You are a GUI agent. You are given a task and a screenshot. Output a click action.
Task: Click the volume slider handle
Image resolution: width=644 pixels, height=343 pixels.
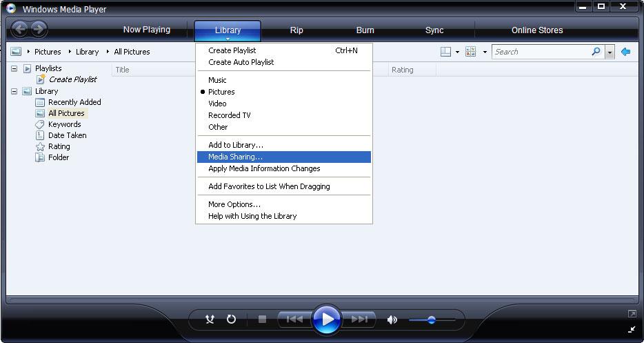pyautogui.click(x=431, y=320)
